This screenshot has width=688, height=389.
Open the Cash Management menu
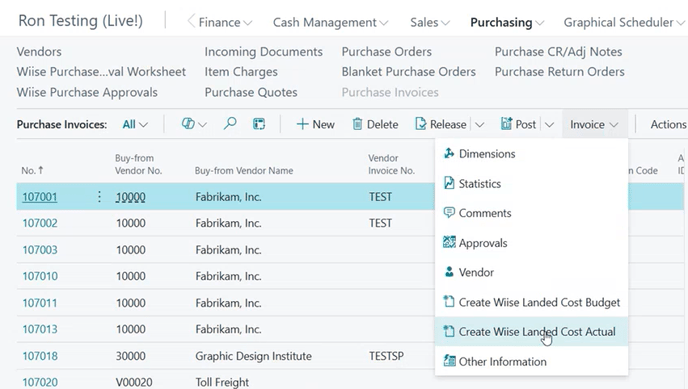(330, 22)
